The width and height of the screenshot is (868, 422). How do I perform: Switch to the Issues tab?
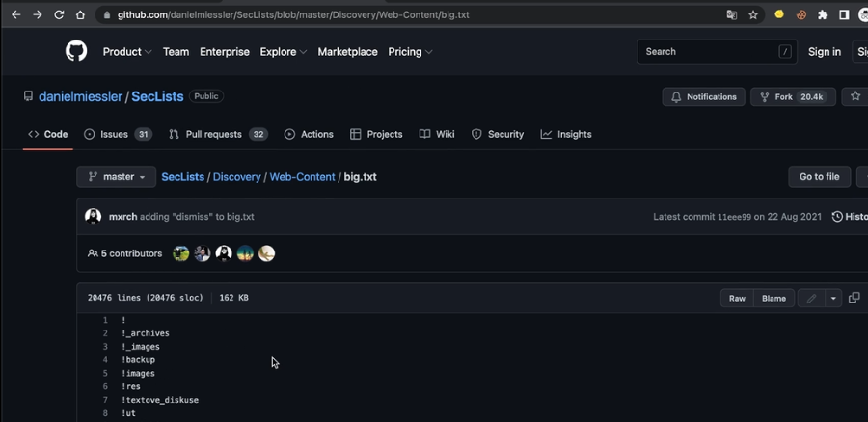pos(118,134)
